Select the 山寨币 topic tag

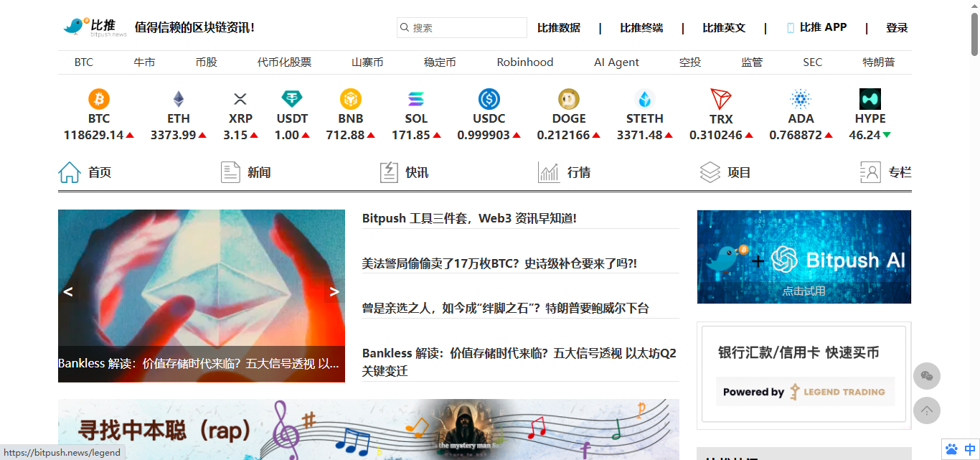coord(367,62)
